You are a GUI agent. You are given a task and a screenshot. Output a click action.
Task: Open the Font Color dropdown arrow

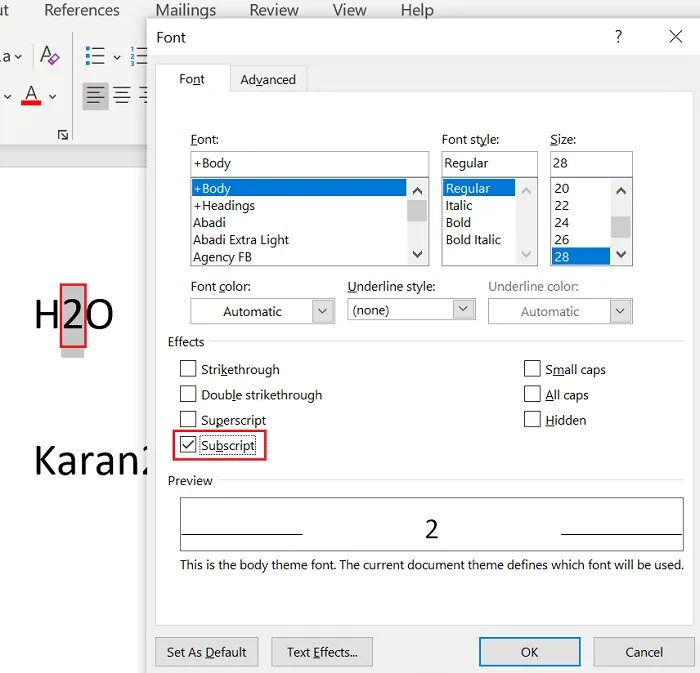pos(52,96)
